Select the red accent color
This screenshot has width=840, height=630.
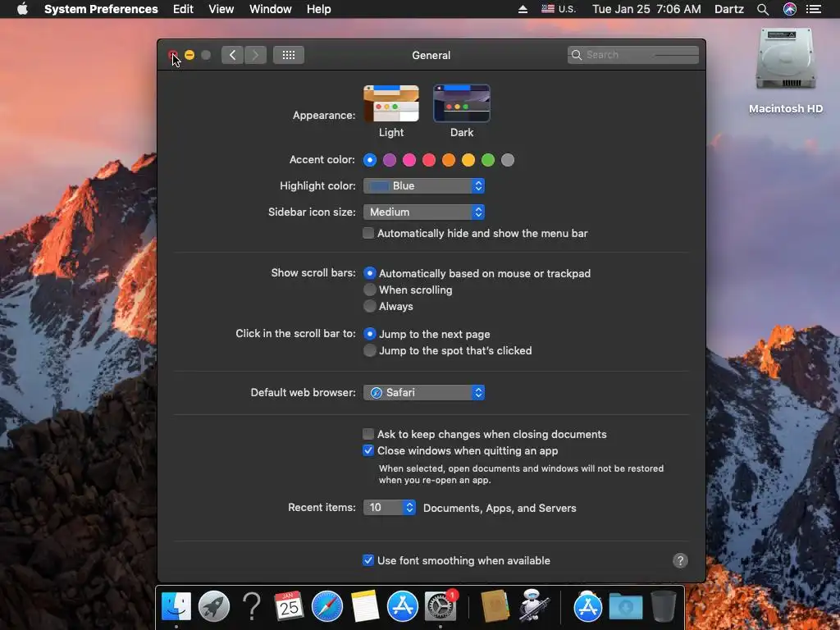(x=429, y=160)
